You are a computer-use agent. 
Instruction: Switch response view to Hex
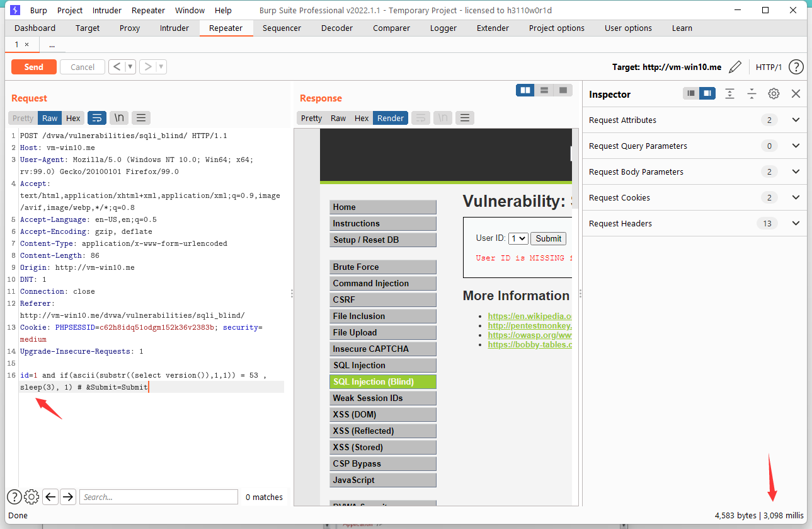click(362, 118)
